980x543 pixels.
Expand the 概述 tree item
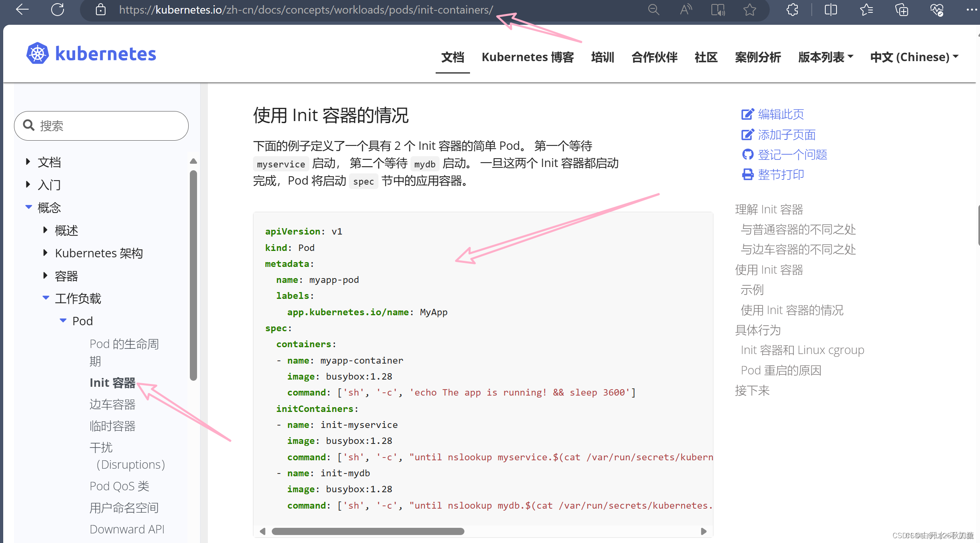[45, 230]
